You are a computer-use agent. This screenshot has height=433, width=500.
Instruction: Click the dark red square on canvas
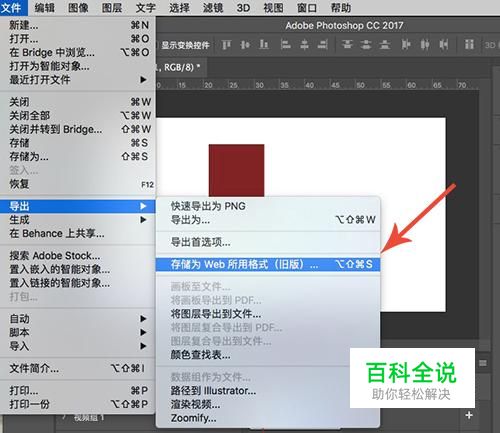[x=236, y=170]
